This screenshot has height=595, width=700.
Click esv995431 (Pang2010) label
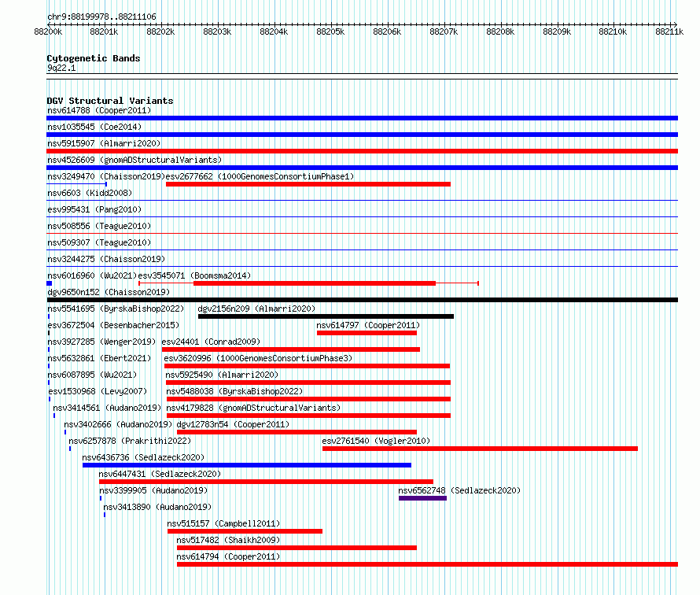(94, 209)
